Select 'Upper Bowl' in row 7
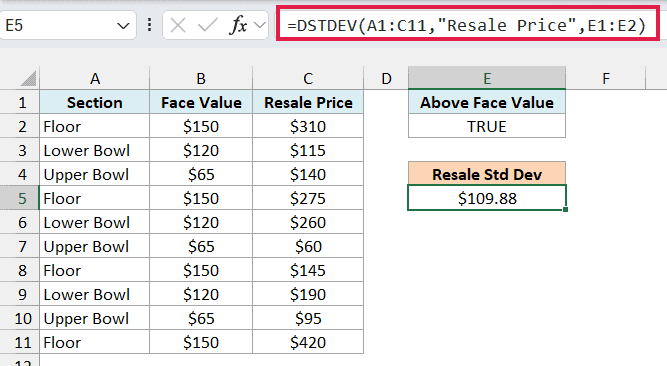The width and height of the screenshot is (667, 366). (x=95, y=246)
